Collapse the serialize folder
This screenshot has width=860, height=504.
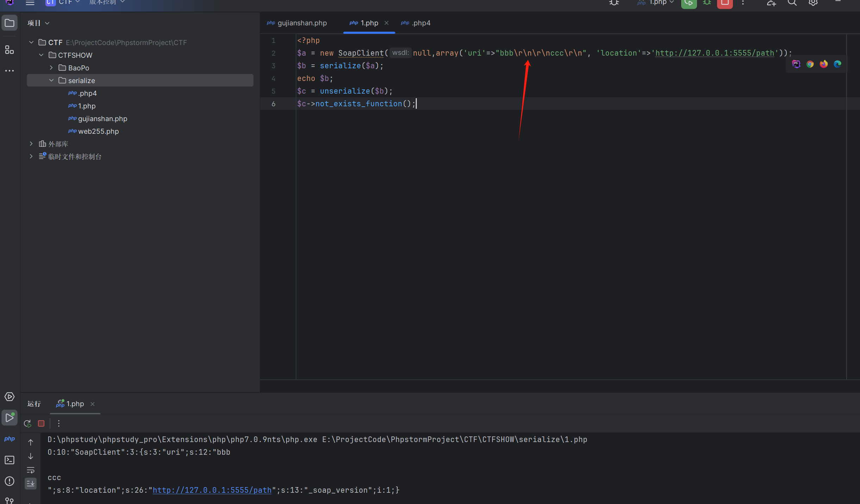click(x=51, y=81)
